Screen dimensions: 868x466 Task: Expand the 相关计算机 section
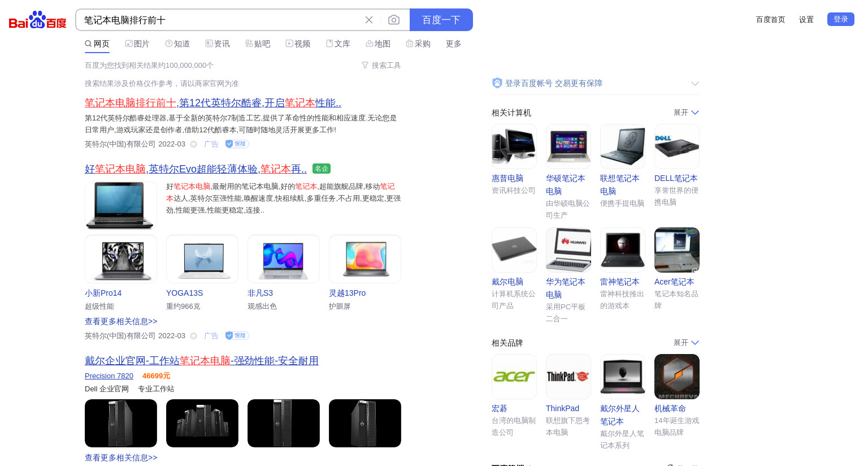click(687, 113)
